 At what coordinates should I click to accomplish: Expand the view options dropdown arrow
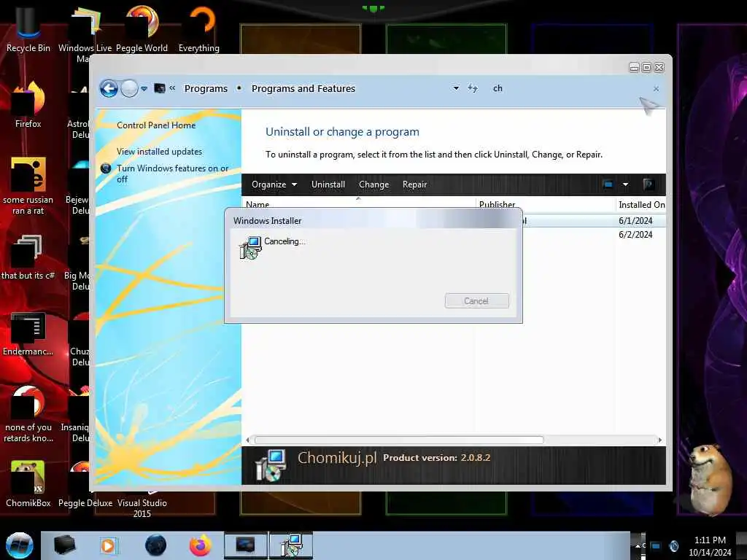click(625, 184)
